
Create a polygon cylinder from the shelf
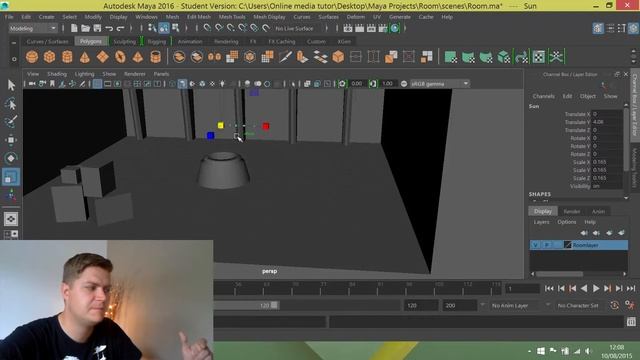[67, 57]
